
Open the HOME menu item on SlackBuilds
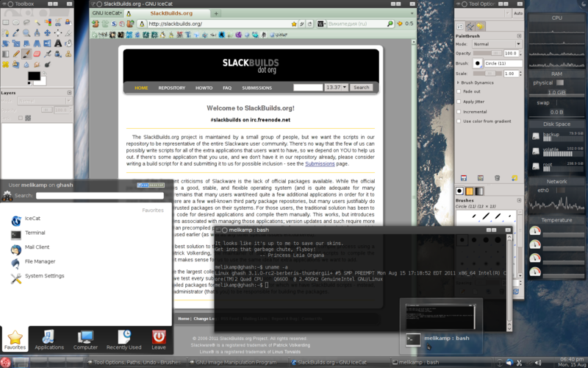[x=141, y=88]
